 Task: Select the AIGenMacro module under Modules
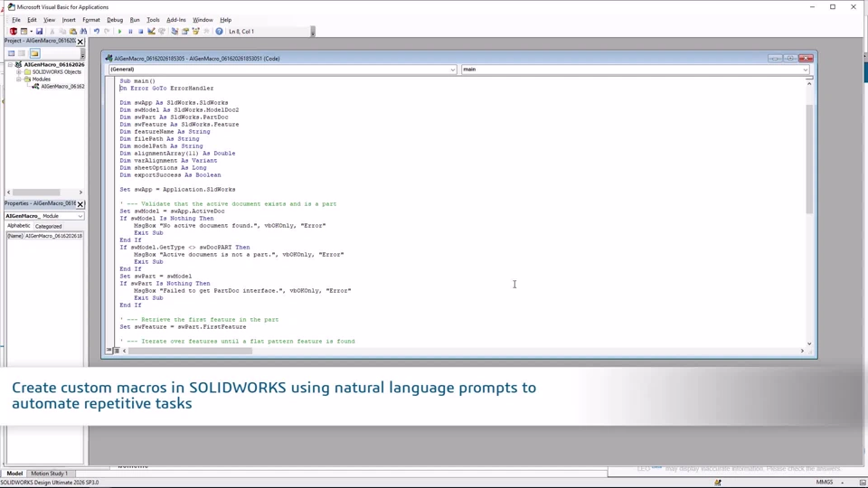(x=62, y=87)
